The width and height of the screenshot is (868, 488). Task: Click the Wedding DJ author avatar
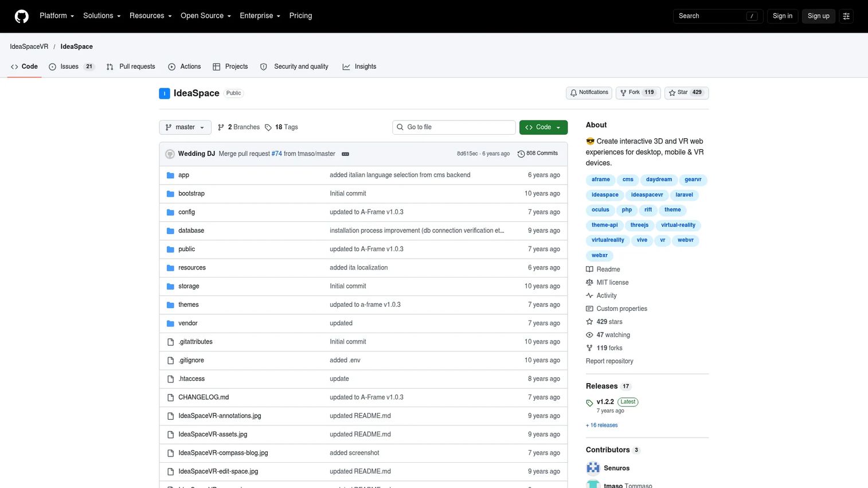click(x=170, y=154)
